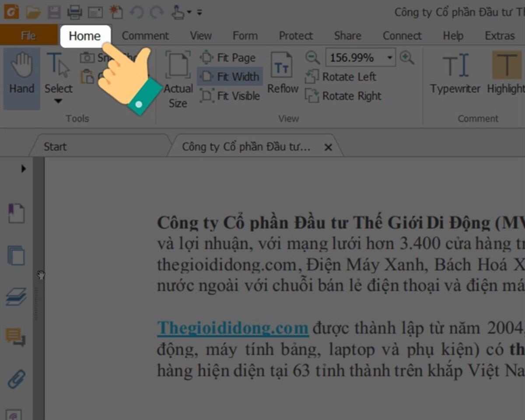This screenshot has width=525, height=420.
Task: Zoom out with the minus magnifier
Action: point(312,57)
